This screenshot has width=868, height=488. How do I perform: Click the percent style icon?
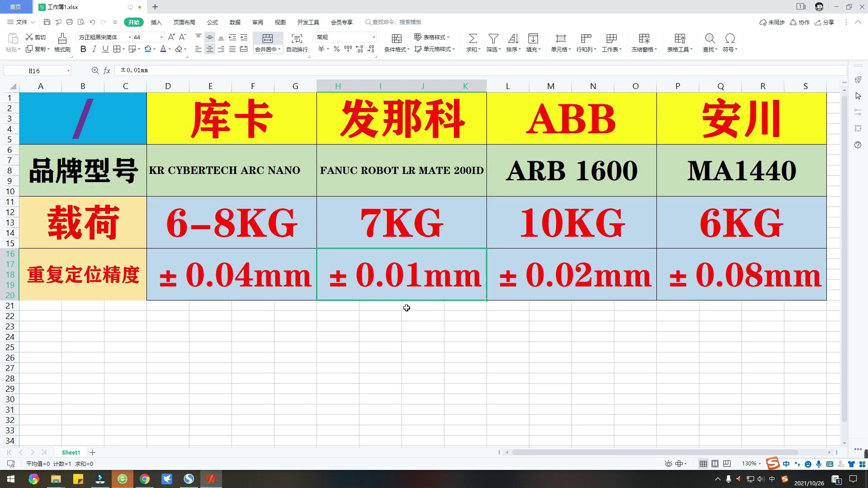click(x=337, y=49)
